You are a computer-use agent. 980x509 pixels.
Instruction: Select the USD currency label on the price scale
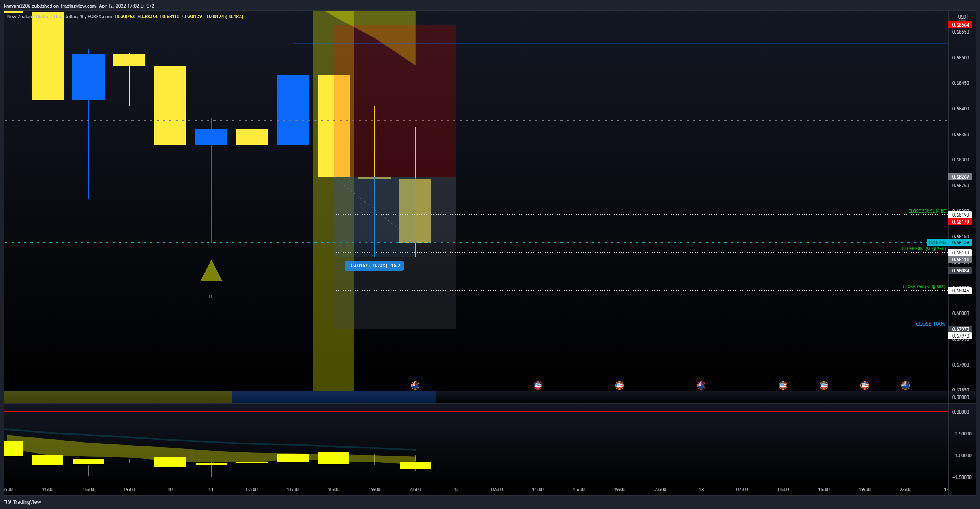pyautogui.click(x=962, y=17)
